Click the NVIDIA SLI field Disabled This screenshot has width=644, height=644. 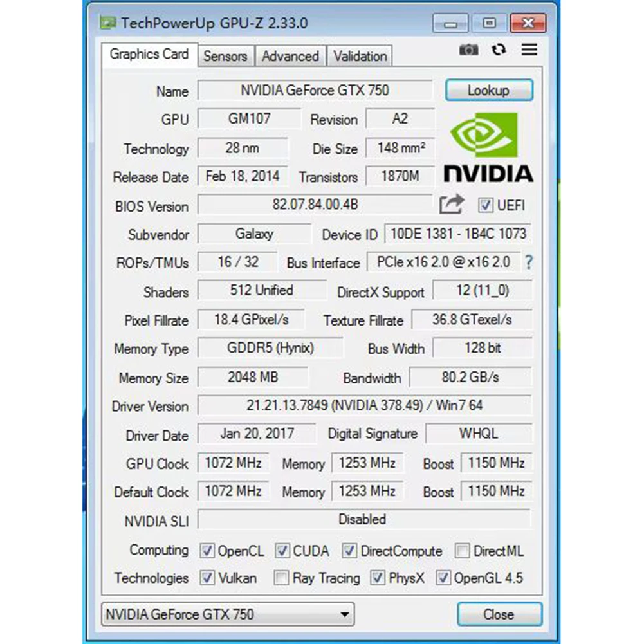click(x=364, y=520)
